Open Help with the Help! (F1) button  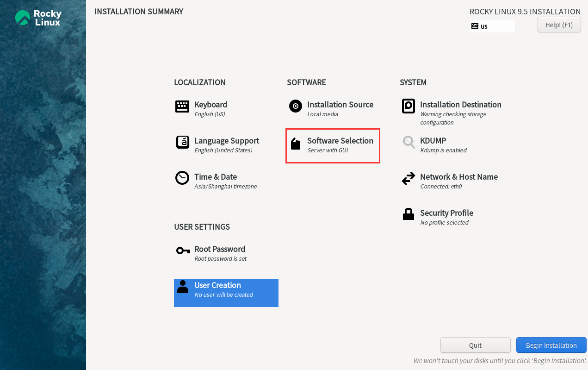[x=559, y=25]
